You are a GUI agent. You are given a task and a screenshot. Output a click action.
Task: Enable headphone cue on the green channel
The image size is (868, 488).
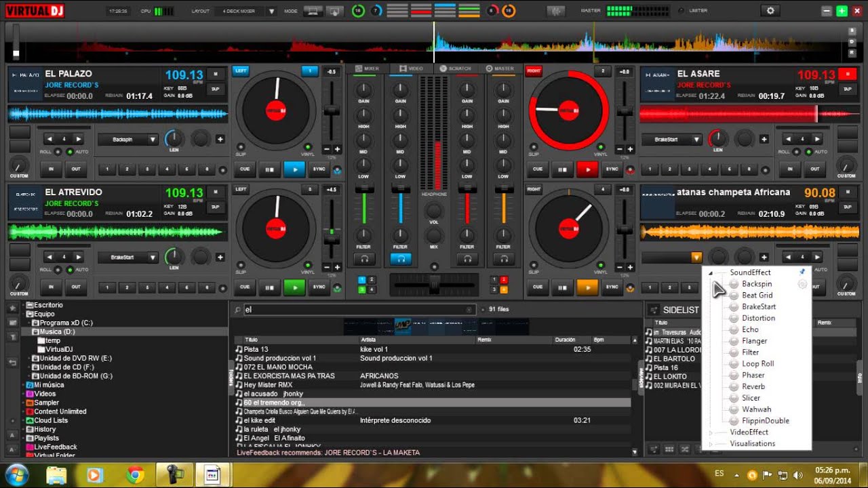pos(364,258)
